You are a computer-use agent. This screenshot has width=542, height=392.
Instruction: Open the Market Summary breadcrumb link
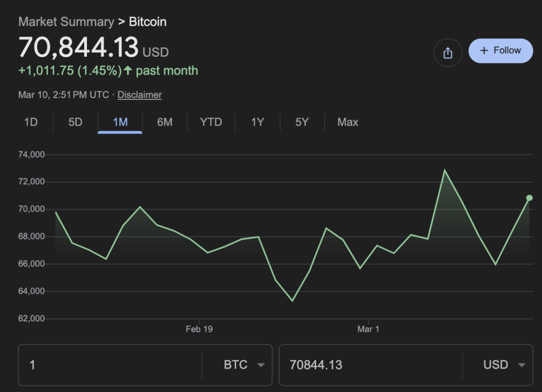[x=66, y=22]
